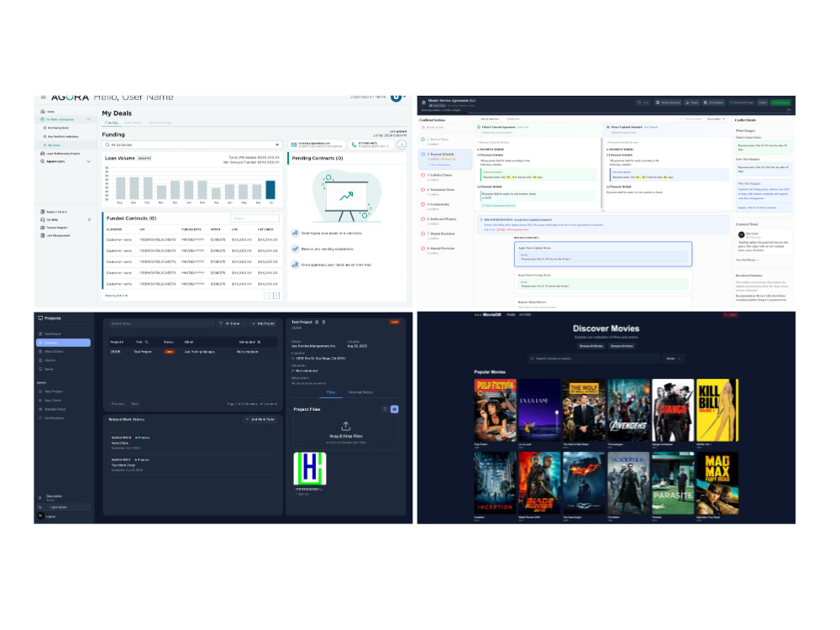
Task: Open the status filter dropdown in Projects
Action: [230, 323]
